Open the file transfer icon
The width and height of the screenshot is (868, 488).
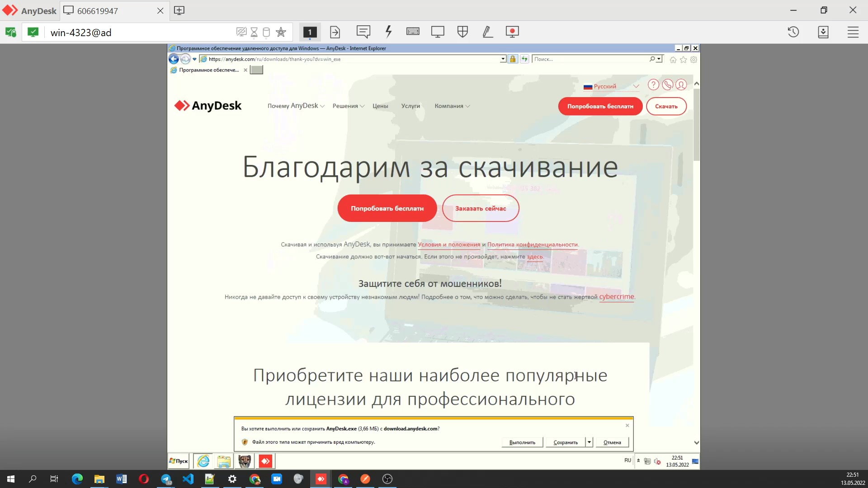click(335, 32)
